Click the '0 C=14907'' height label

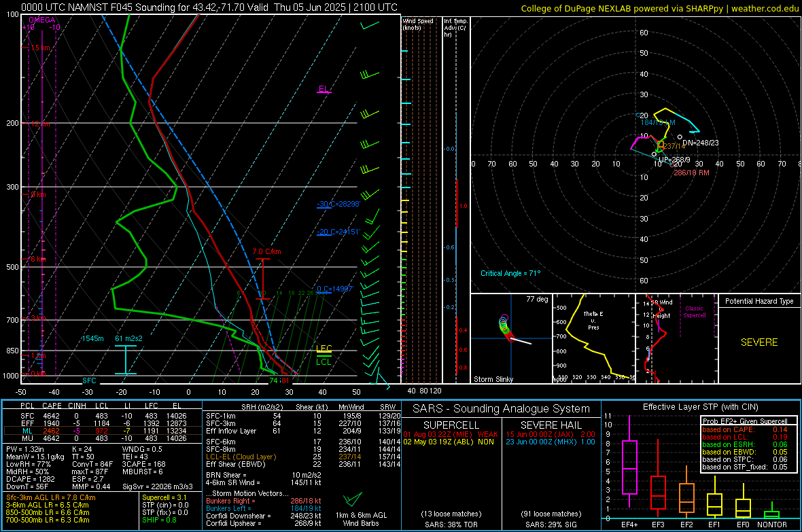click(335, 289)
